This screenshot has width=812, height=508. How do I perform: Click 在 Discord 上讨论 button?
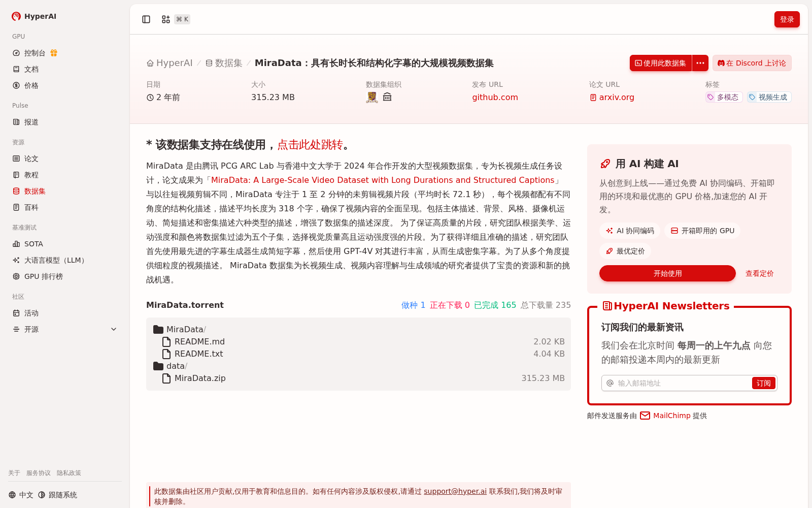752,63
